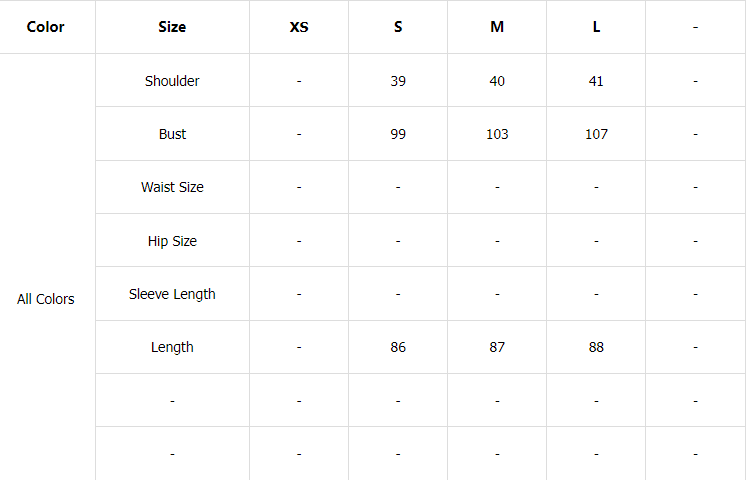
Task: Click length value 88 for size L
Action: (x=596, y=347)
